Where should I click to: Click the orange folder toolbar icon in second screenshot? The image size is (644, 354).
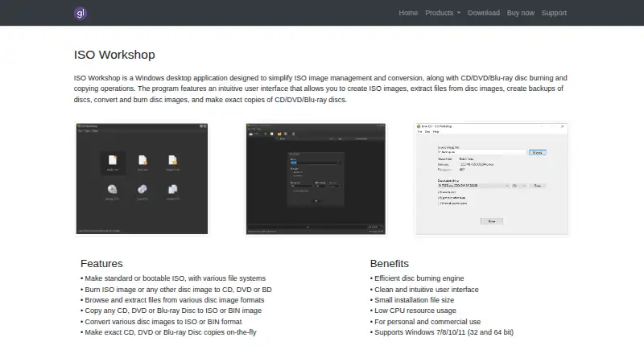click(279, 134)
